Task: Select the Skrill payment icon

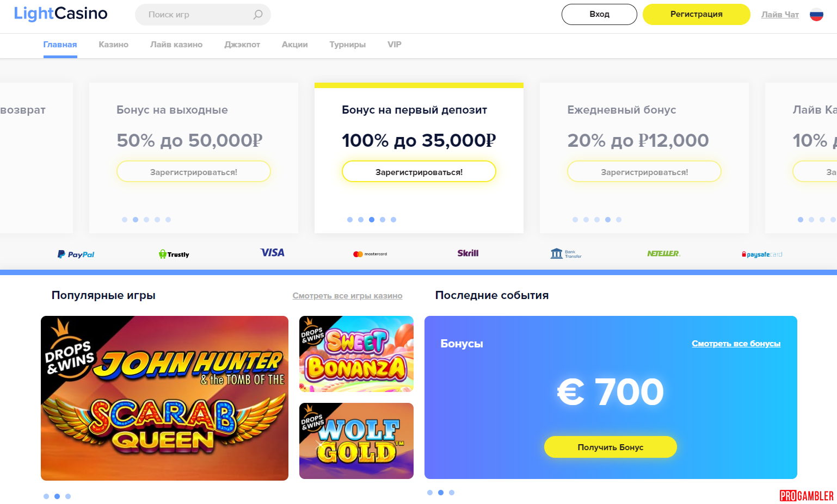Action: click(468, 253)
